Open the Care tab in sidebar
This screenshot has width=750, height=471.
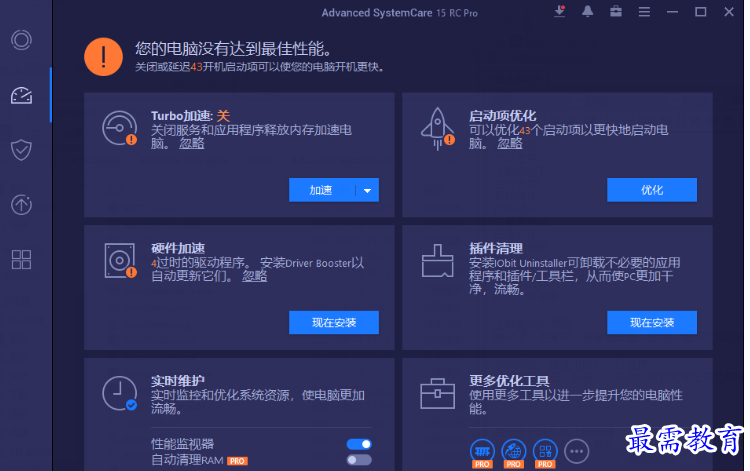click(22, 40)
